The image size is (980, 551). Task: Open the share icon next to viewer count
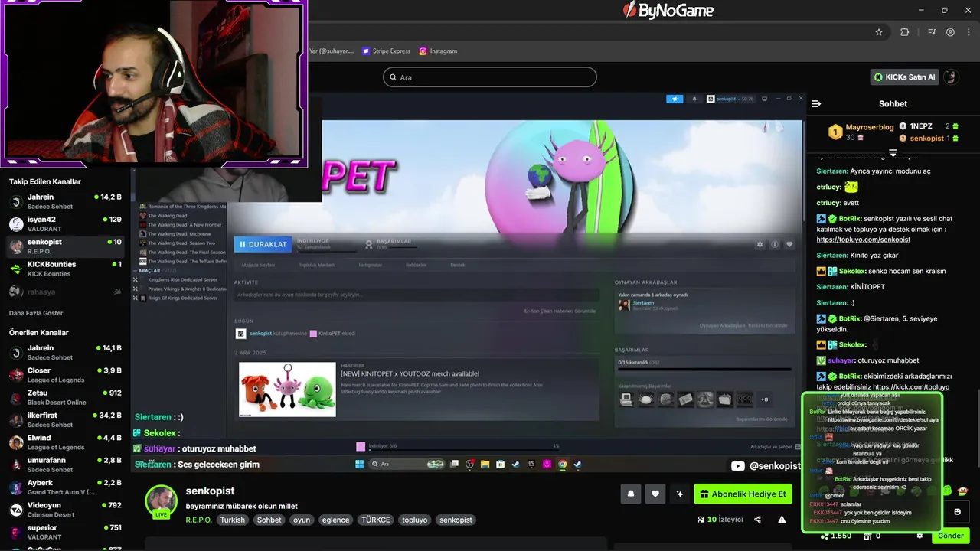[757, 520]
